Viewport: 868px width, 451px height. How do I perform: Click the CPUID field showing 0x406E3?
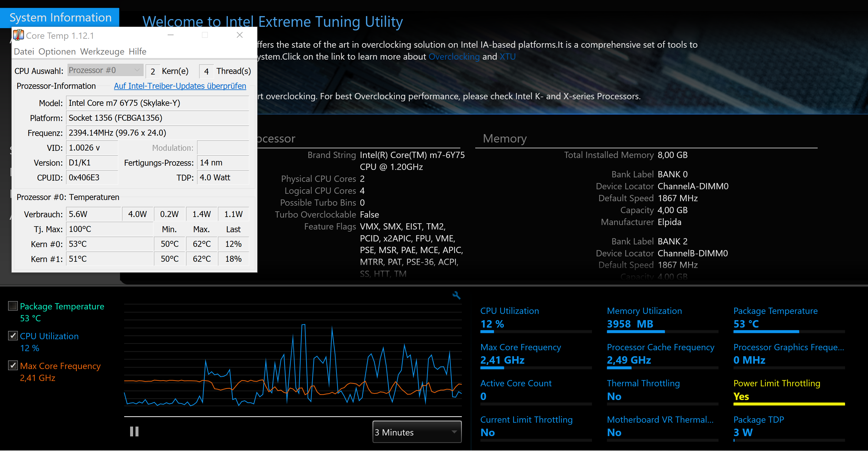click(92, 177)
